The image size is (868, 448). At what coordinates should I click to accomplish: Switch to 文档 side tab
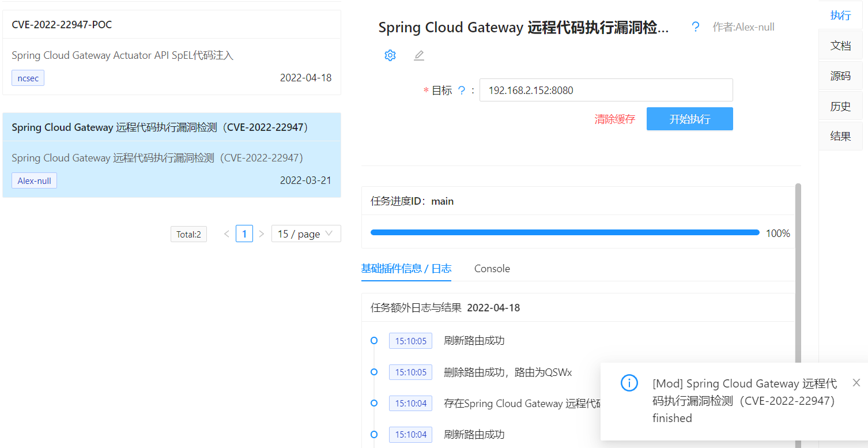(840, 46)
